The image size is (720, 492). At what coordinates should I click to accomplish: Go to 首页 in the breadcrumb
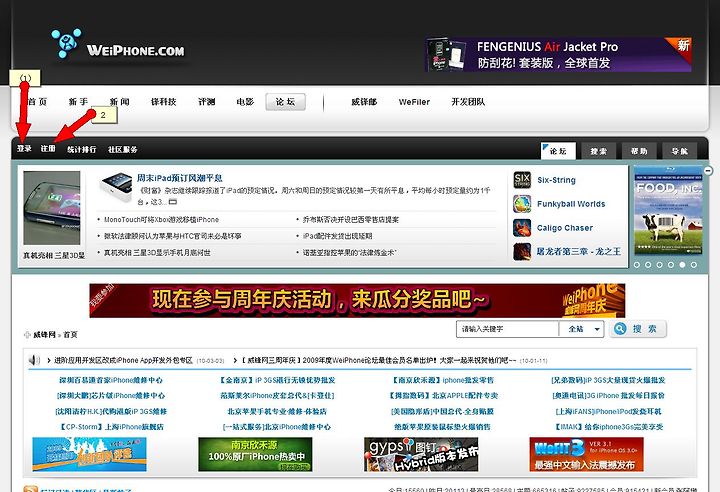click(x=70, y=335)
